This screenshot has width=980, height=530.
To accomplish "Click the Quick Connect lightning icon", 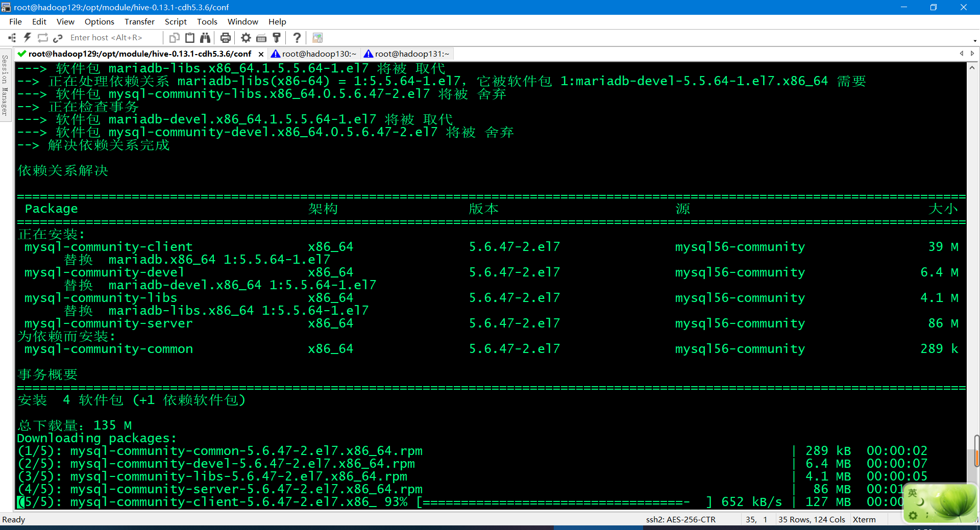I will 28,38.
